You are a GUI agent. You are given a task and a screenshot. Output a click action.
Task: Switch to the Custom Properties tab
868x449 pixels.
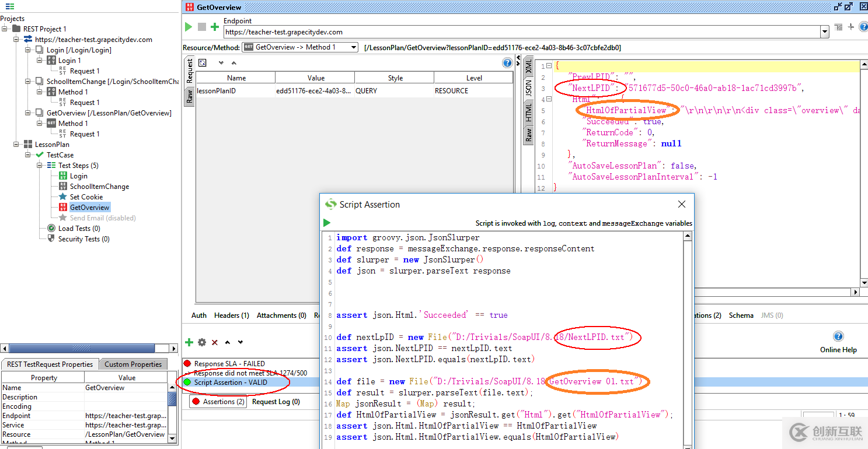coord(133,364)
